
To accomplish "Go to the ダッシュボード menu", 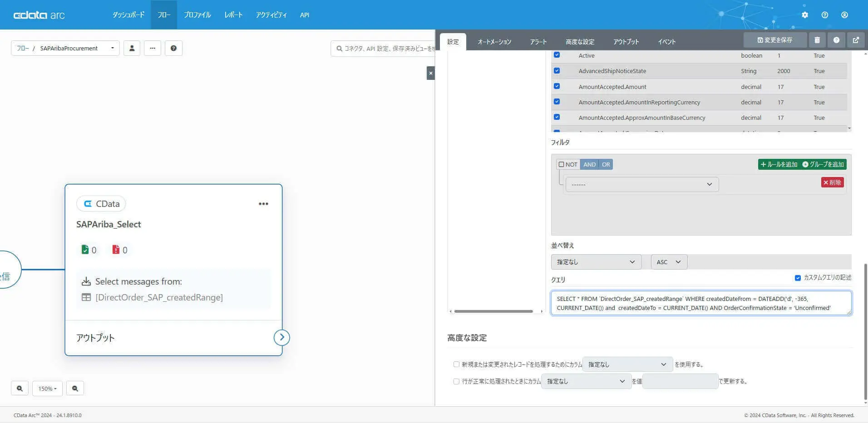I will coord(128,15).
